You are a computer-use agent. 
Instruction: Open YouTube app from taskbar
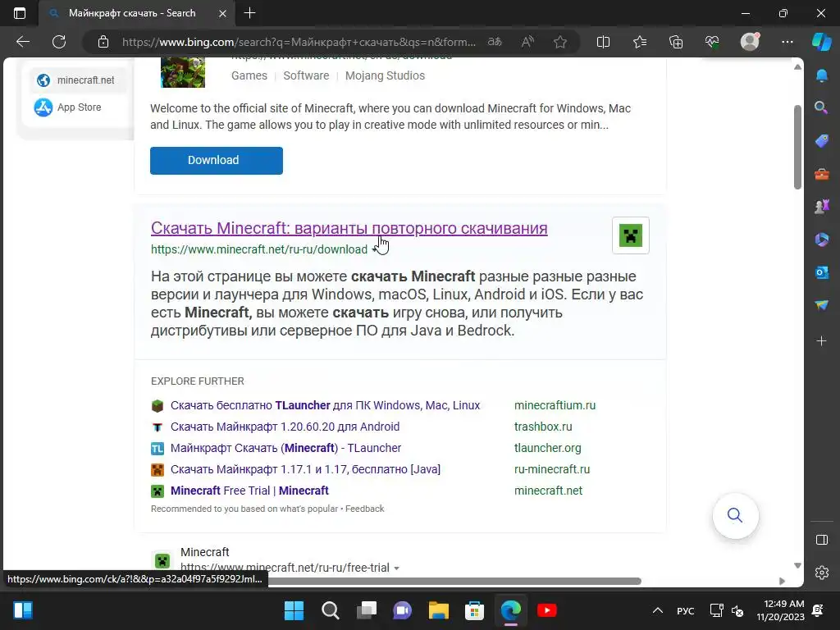pyautogui.click(x=546, y=610)
